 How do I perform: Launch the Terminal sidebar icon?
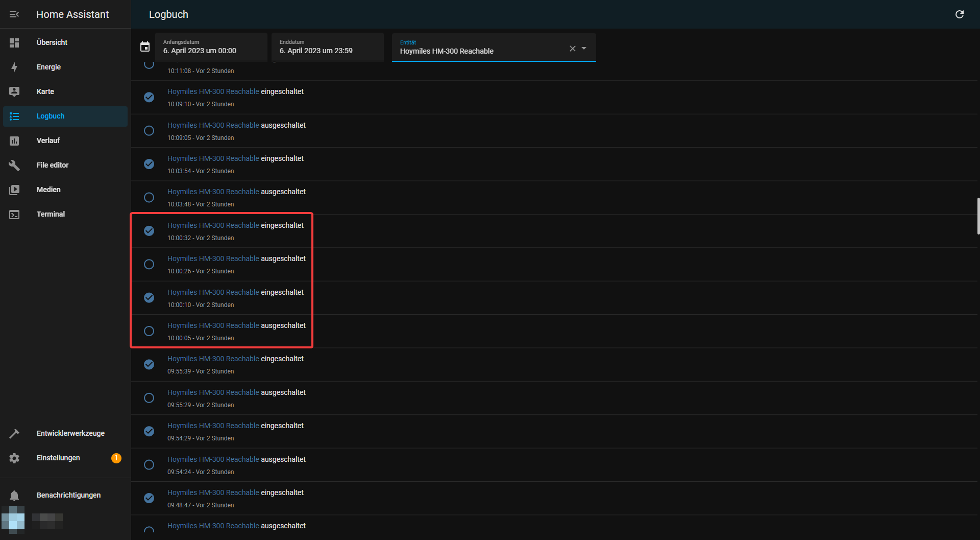(14, 214)
